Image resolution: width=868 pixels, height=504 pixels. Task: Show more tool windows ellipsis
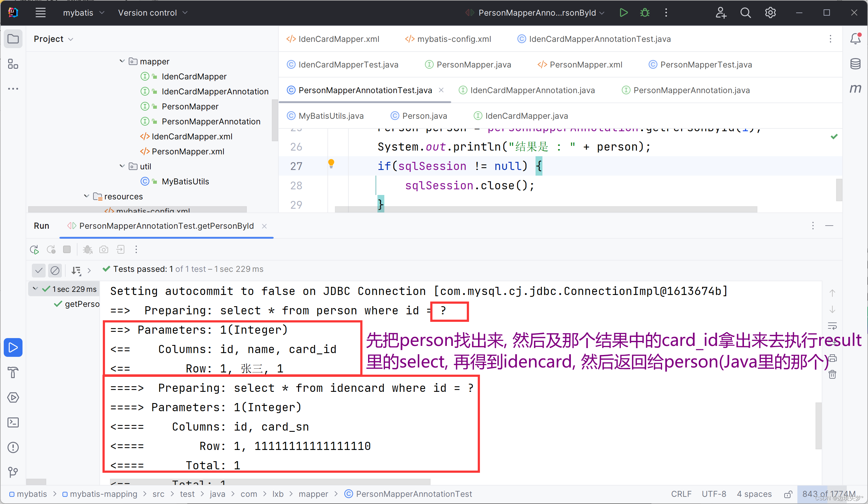click(x=13, y=89)
